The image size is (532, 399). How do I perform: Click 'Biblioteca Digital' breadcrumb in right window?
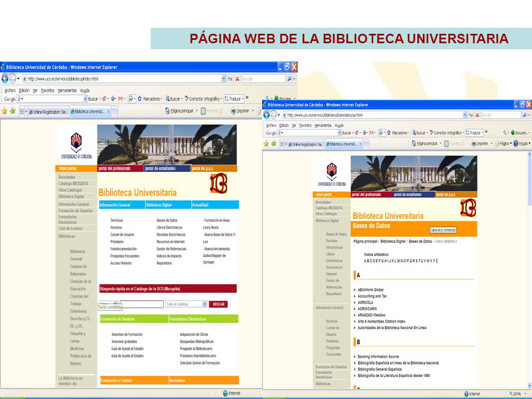[393, 241]
